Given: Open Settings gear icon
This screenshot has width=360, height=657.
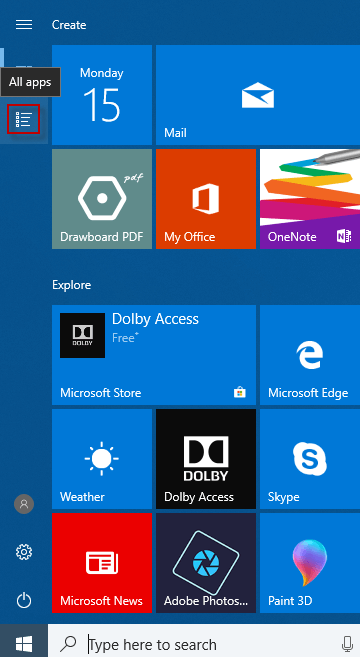Looking at the screenshot, I should (24, 552).
